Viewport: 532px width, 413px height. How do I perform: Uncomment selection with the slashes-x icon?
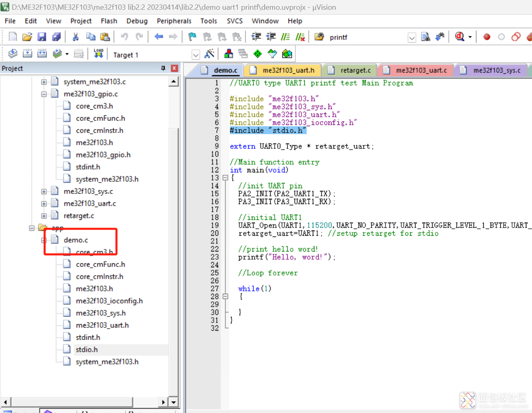tap(300, 37)
